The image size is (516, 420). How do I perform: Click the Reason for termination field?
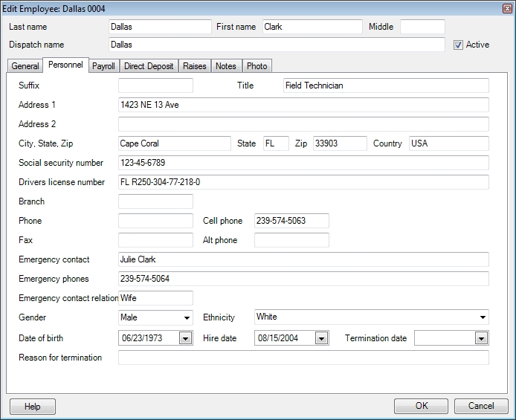[x=303, y=358]
